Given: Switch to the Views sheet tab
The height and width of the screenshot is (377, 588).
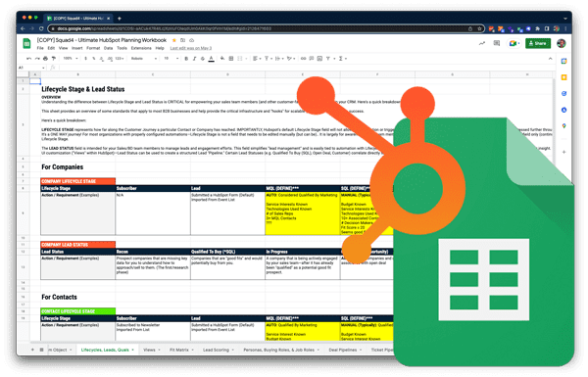Looking at the screenshot, I should (152, 350).
